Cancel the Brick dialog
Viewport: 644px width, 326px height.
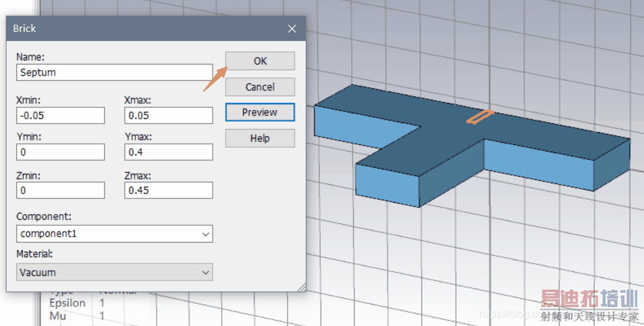click(x=260, y=87)
